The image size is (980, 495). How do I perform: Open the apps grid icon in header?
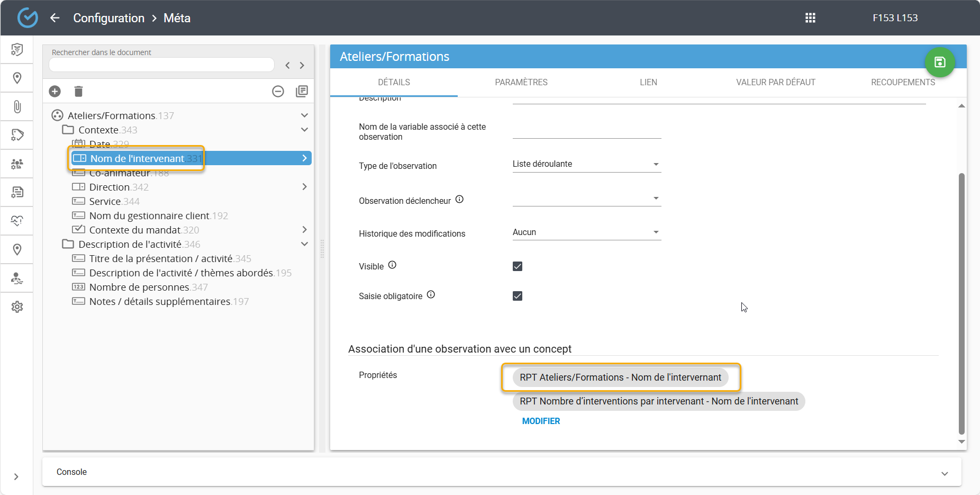(x=810, y=18)
